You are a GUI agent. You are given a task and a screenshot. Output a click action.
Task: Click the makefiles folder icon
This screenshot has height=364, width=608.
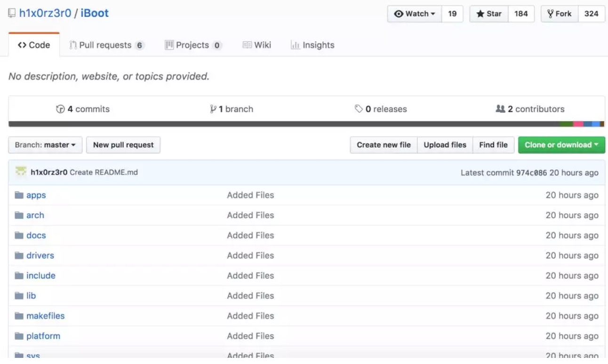pos(19,316)
